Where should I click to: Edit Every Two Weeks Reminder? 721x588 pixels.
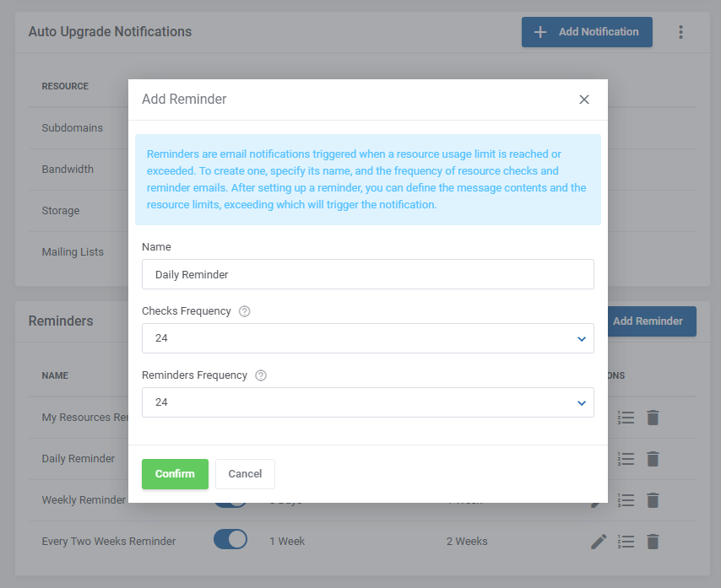point(599,542)
